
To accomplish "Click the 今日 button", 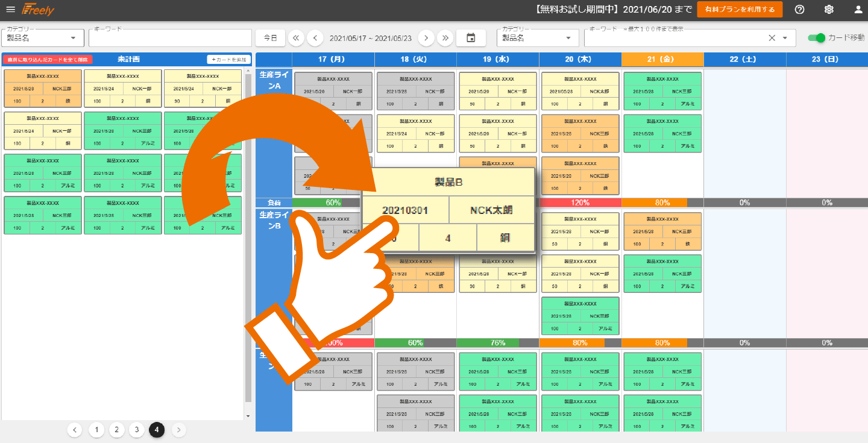I will tap(271, 38).
